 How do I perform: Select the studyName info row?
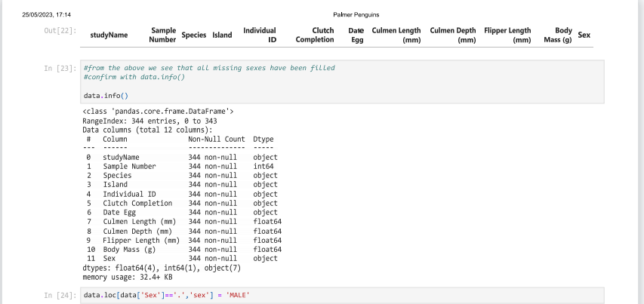tap(182, 158)
